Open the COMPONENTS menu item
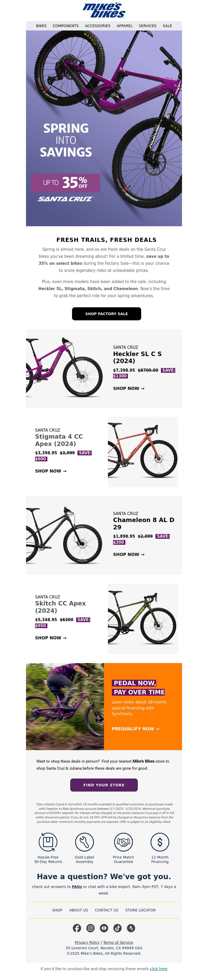The height and width of the screenshot is (980, 208). pos(66,26)
